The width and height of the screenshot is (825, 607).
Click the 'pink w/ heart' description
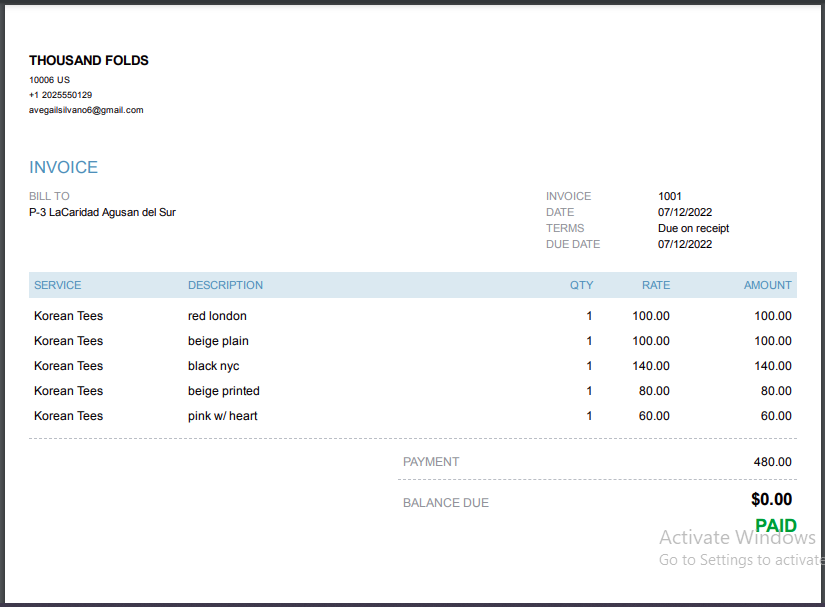click(x=223, y=416)
